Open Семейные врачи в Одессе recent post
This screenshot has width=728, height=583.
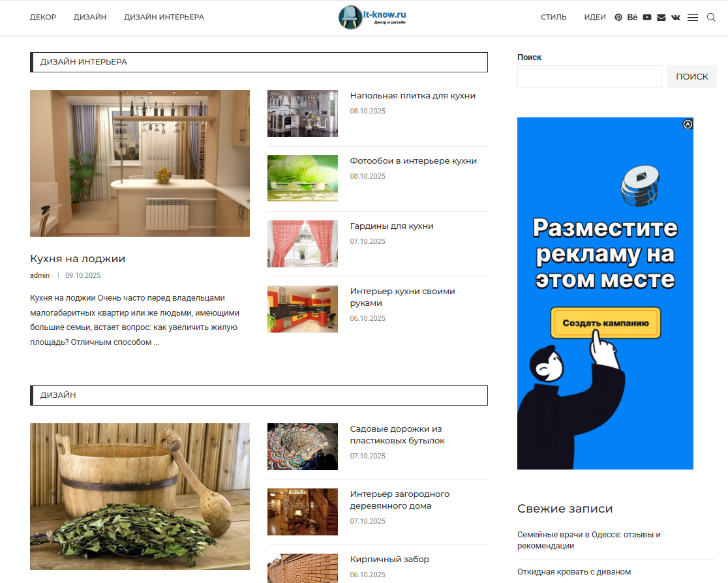[588, 541]
